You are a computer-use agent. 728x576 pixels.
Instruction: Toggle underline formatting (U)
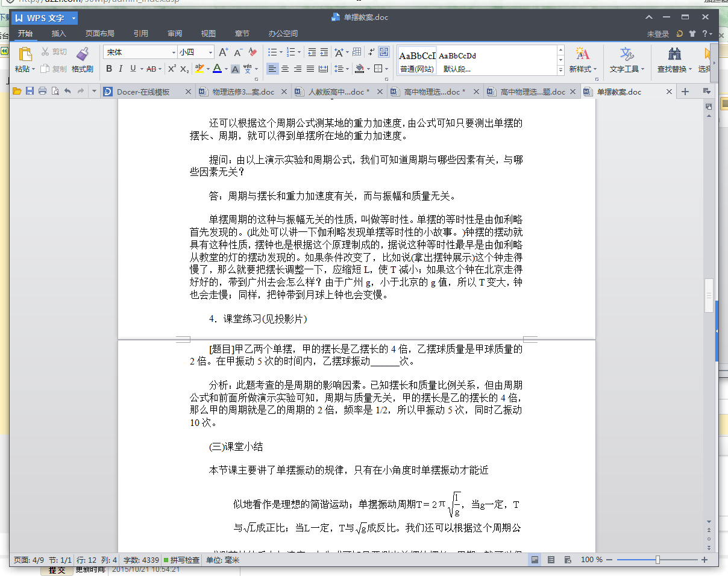click(133, 69)
